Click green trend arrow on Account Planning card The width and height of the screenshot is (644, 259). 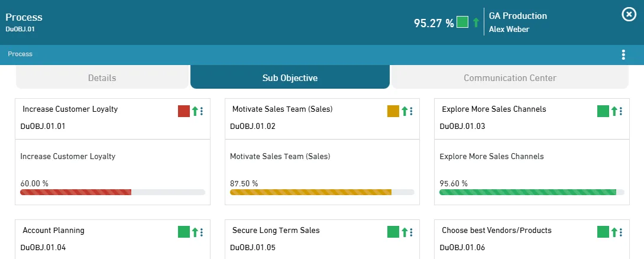195,232
